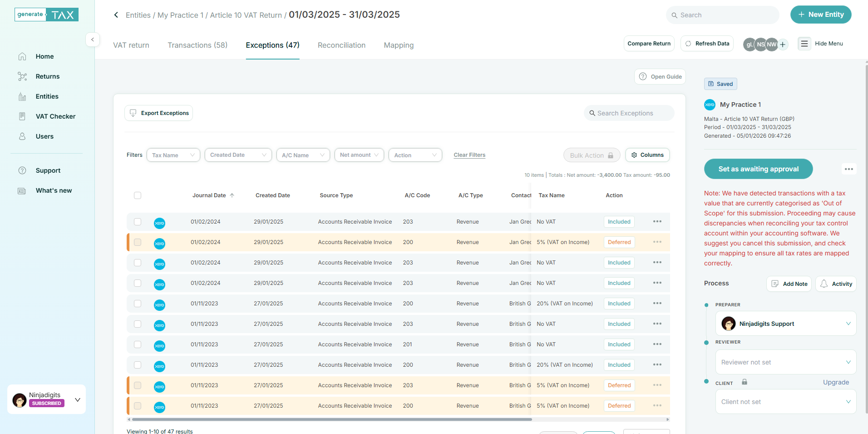This screenshot has height=434, width=868.
Task: Collapse the sidebar with the chevron button
Action: pos(93,40)
